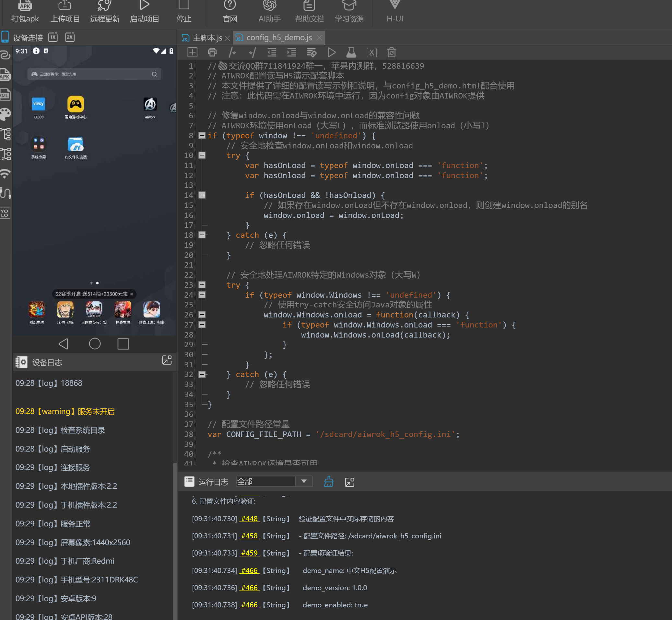Click the trash refresh icon in editor toolbar
Screen dimensions: 672x620
pyautogui.click(x=391, y=52)
